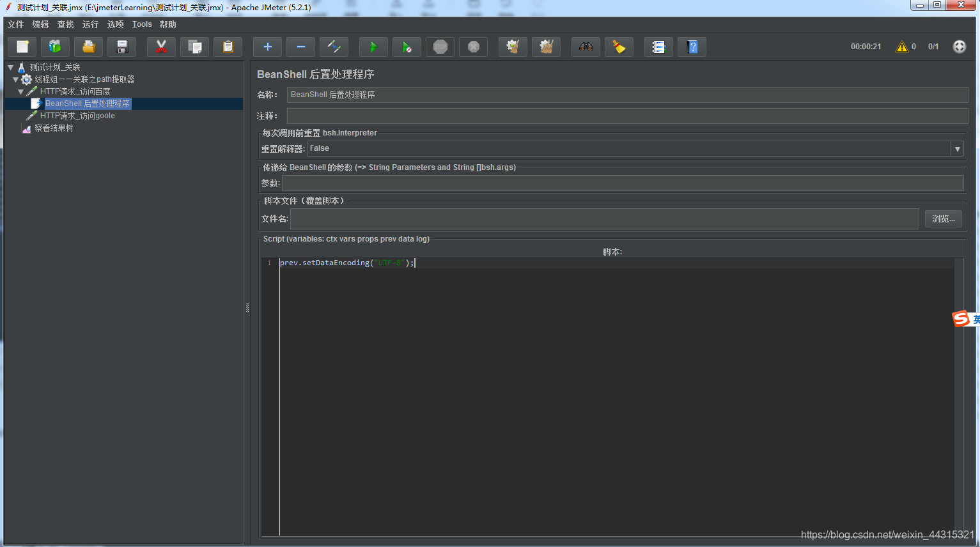Click the warning triangle log indicator
Screen dimensions: 980x547
[902, 47]
